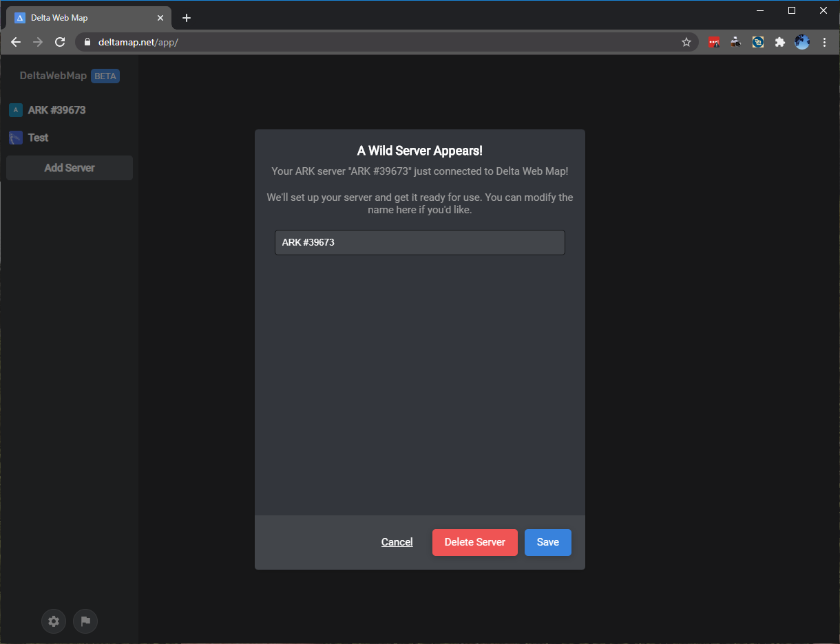This screenshot has height=644, width=840.
Task: Click the Add Server button
Action: [70, 168]
